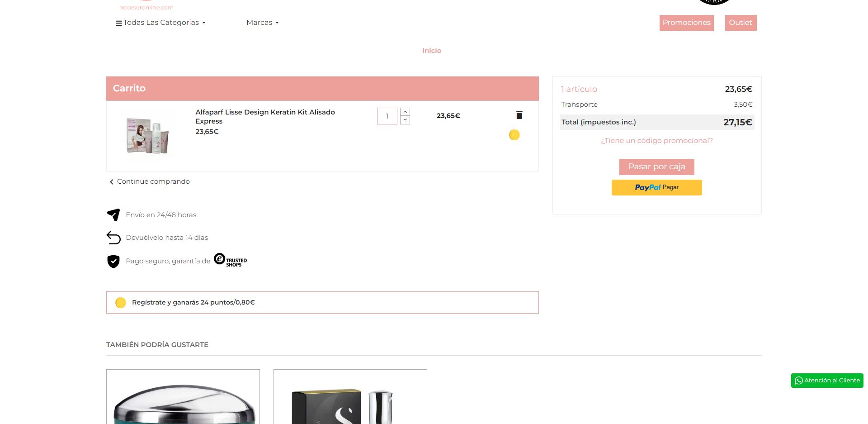Click the back chevron before Continue comprando
868x424 pixels.
point(112,182)
